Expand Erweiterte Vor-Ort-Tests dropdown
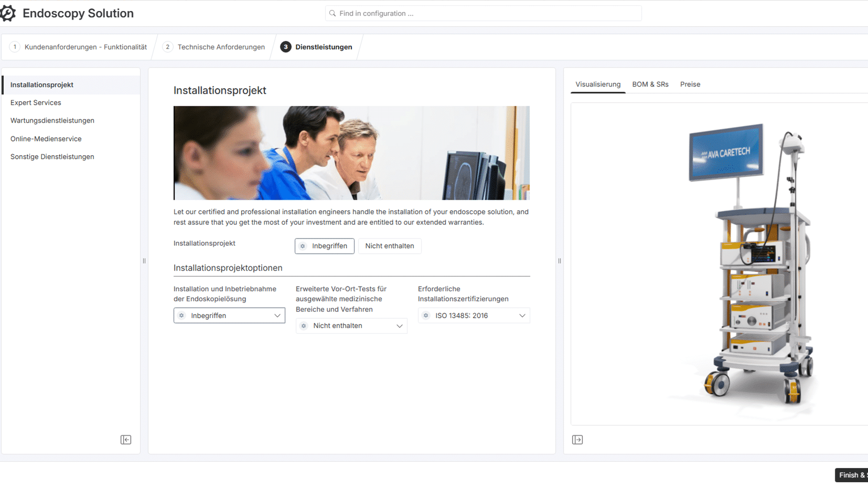Image resolution: width=868 pixels, height=488 pixels. pyautogui.click(x=351, y=326)
